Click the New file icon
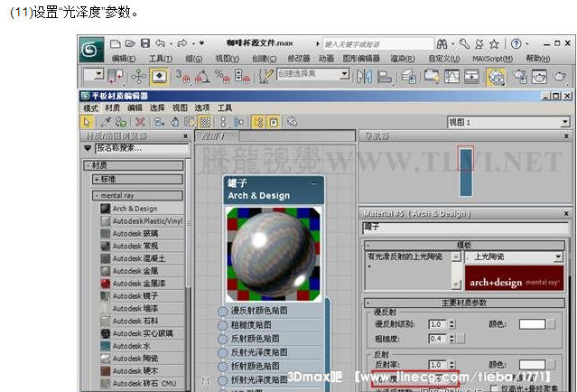 coord(116,43)
